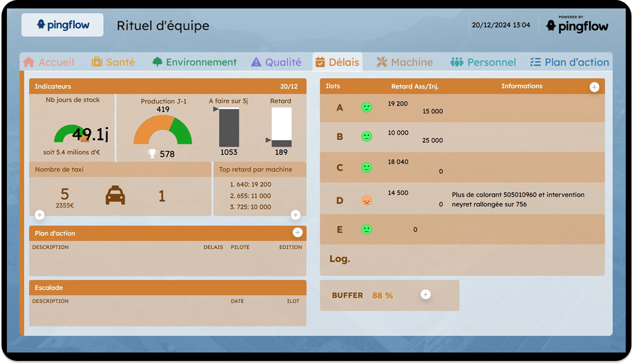The width and height of the screenshot is (633, 364).
Task: Expand Top retard par machine plus button
Action: pos(295,215)
